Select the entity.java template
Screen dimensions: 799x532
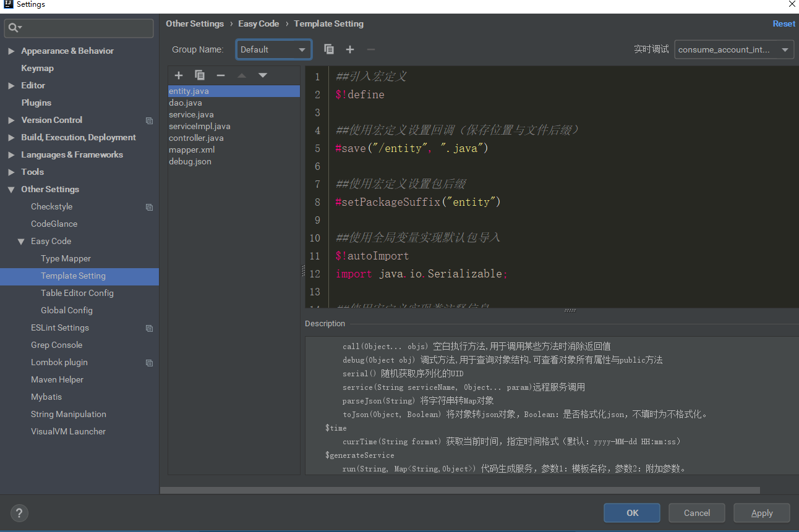click(234, 91)
